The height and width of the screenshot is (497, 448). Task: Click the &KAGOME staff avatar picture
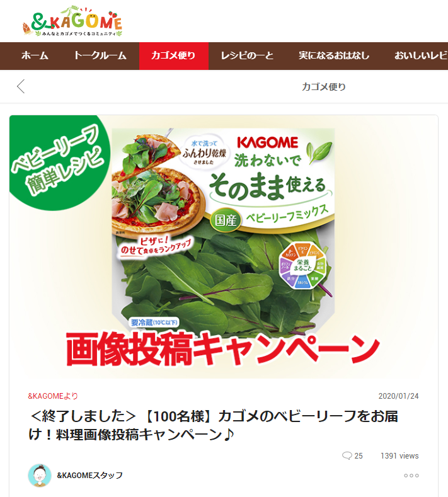40,476
